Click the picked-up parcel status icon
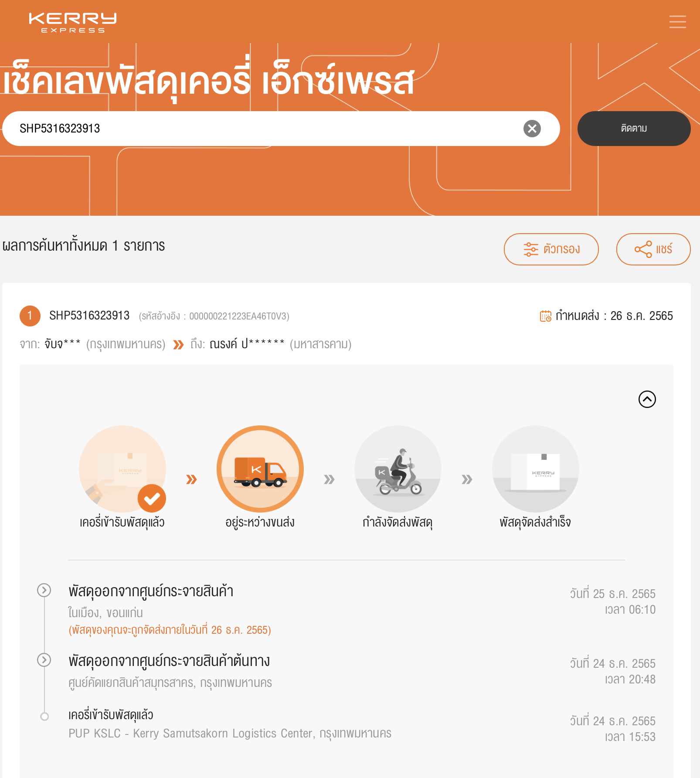700x778 pixels. (x=122, y=469)
